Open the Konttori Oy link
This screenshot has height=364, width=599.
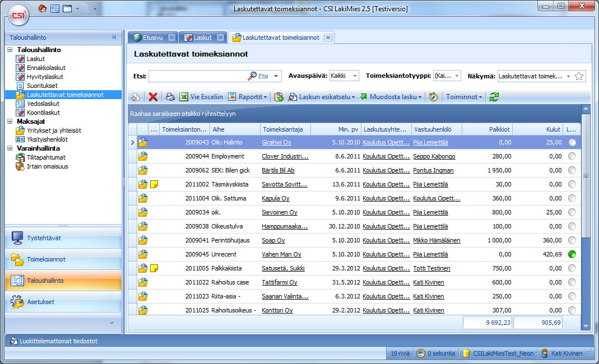pos(277,310)
